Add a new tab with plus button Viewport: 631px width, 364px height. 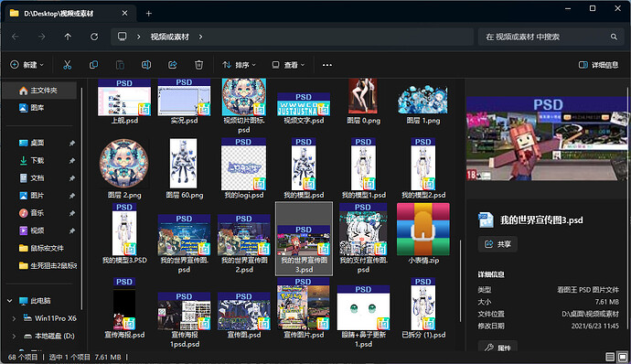tap(148, 14)
